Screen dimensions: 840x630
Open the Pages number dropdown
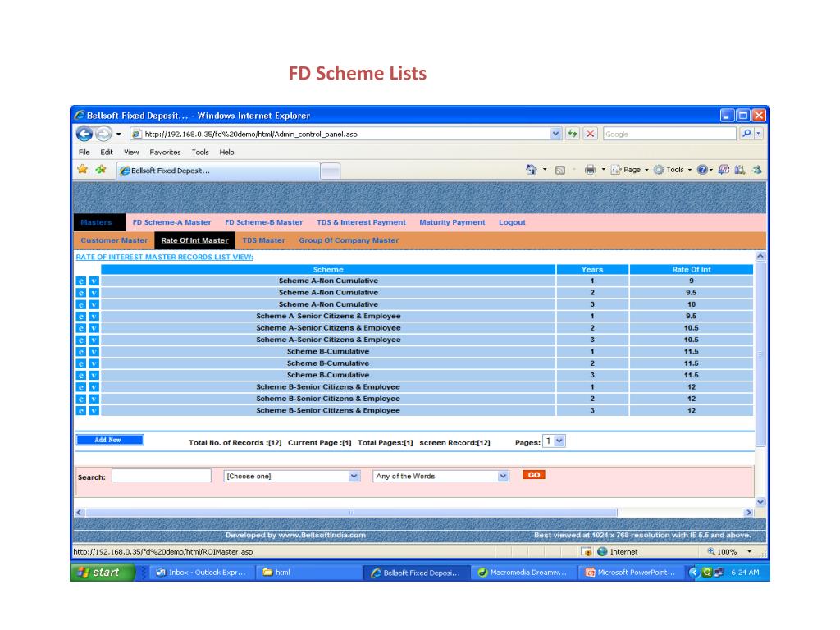[x=559, y=441]
